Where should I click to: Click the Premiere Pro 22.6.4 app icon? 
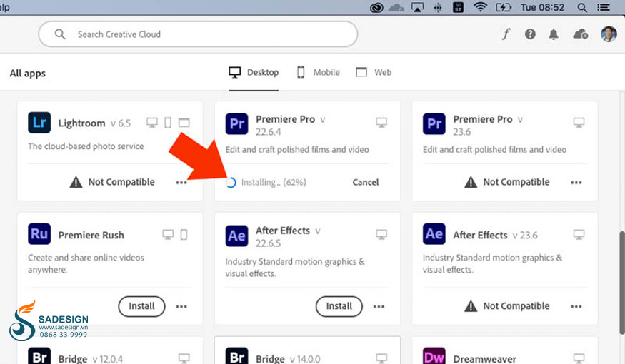[236, 124]
